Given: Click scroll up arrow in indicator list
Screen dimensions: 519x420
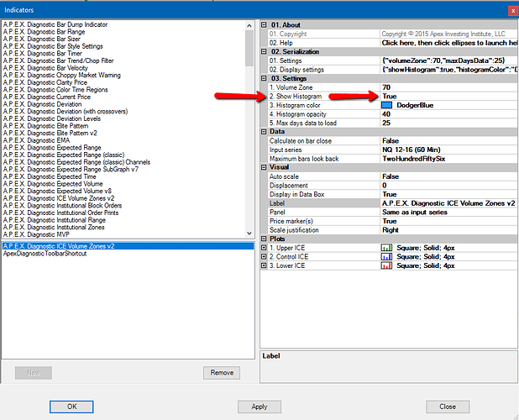Looking at the screenshot, I should click(x=249, y=25).
